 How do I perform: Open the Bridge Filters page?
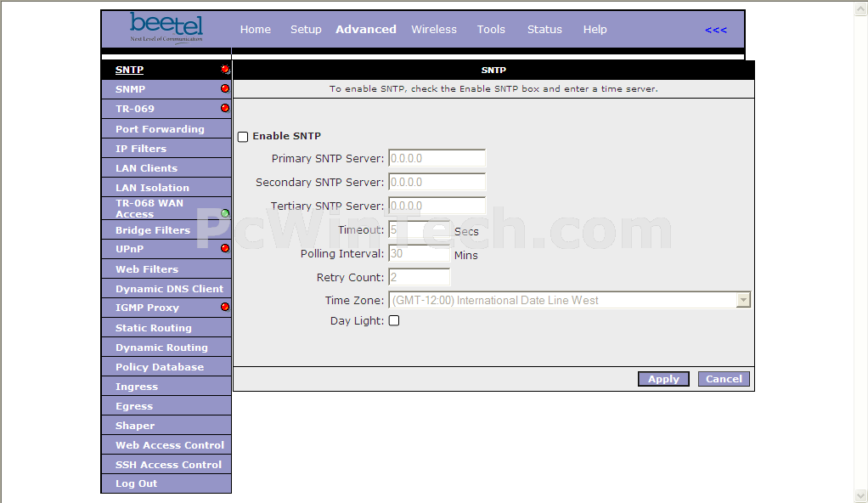[152, 230]
